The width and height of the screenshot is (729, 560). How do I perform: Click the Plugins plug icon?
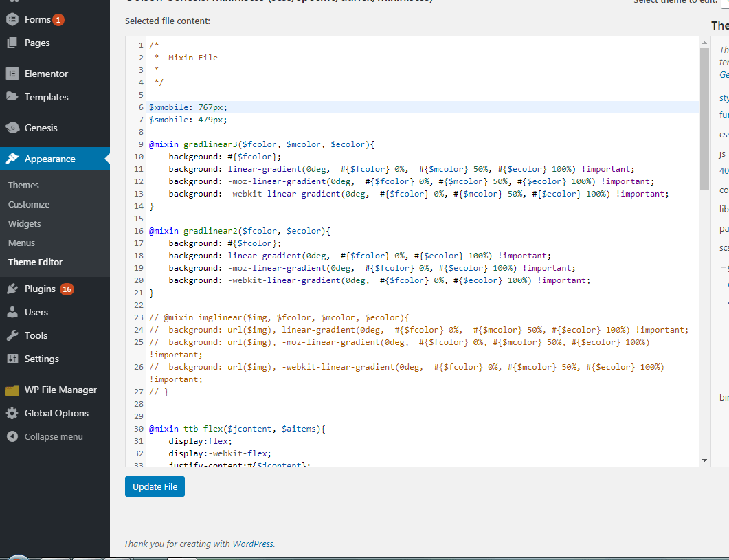coord(12,289)
